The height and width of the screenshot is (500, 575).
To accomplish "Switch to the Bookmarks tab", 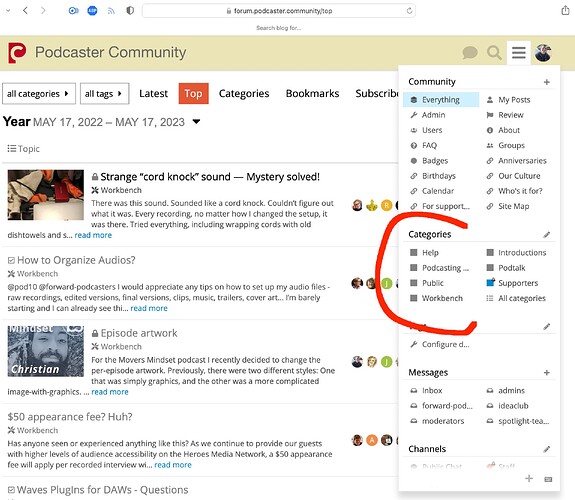I will 312,94.
